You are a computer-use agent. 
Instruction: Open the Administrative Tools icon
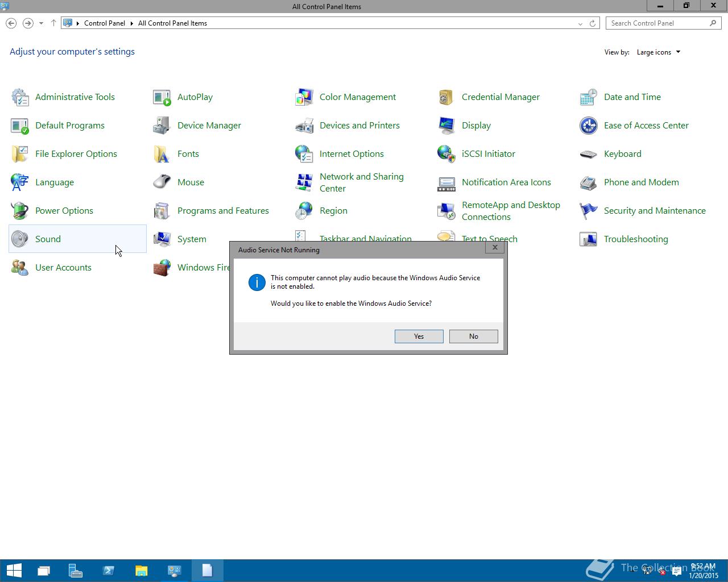20,97
